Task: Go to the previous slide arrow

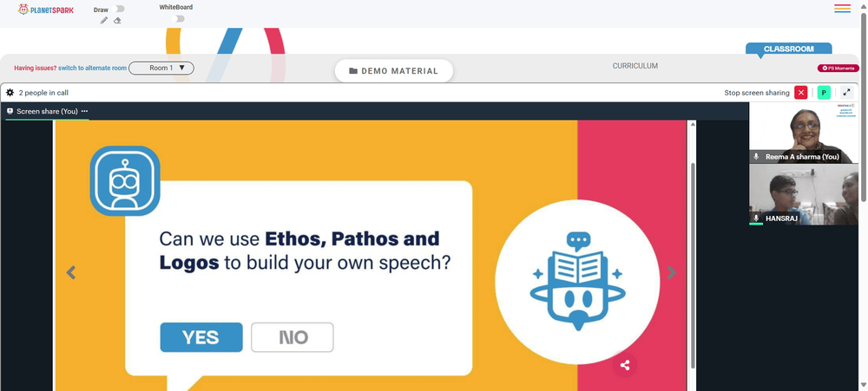Action: (71, 272)
